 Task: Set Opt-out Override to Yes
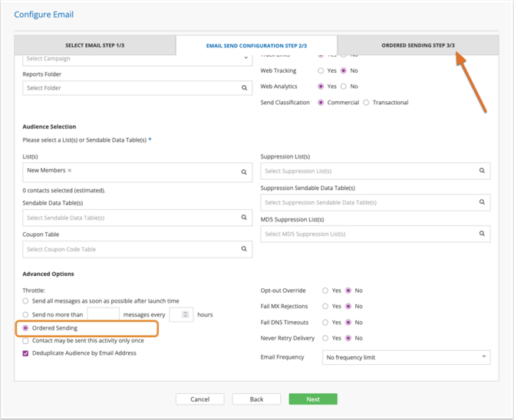click(325, 290)
